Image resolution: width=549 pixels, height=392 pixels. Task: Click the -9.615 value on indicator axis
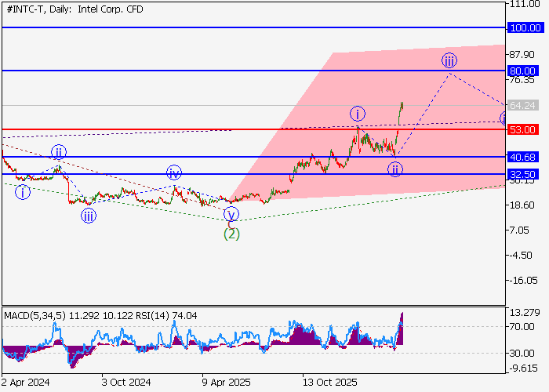coord(523,368)
